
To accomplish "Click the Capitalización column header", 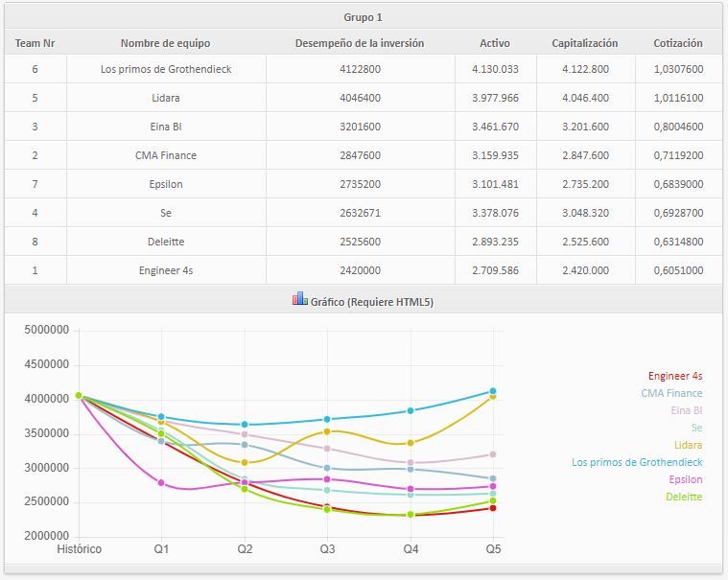I will [585, 43].
